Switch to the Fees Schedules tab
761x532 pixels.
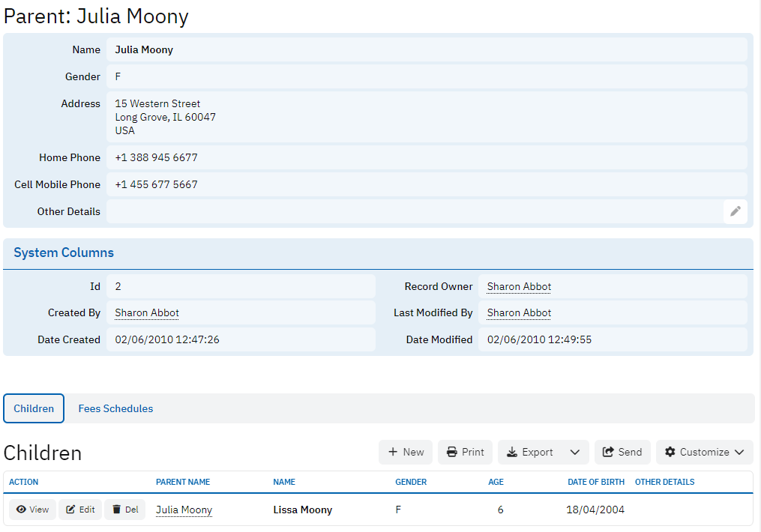(x=115, y=408)
